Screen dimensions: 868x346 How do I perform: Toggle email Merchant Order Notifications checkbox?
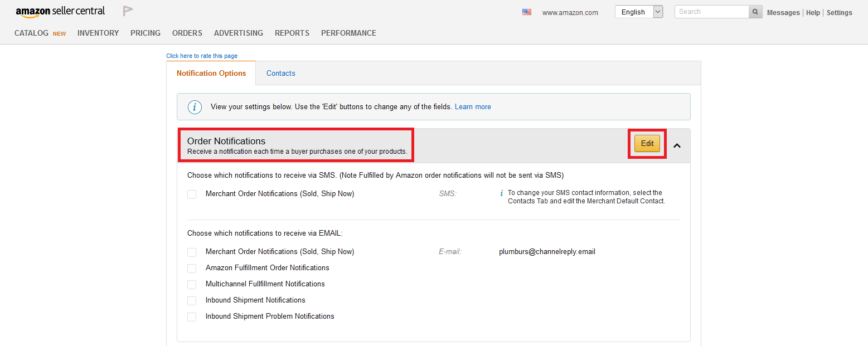(x=192, y=252)
